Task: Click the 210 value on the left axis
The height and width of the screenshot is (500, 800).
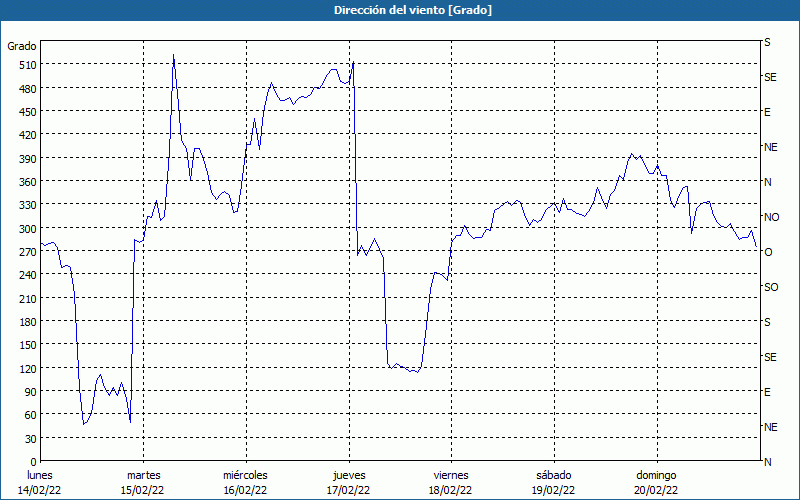Action: [x=28, y=298]
